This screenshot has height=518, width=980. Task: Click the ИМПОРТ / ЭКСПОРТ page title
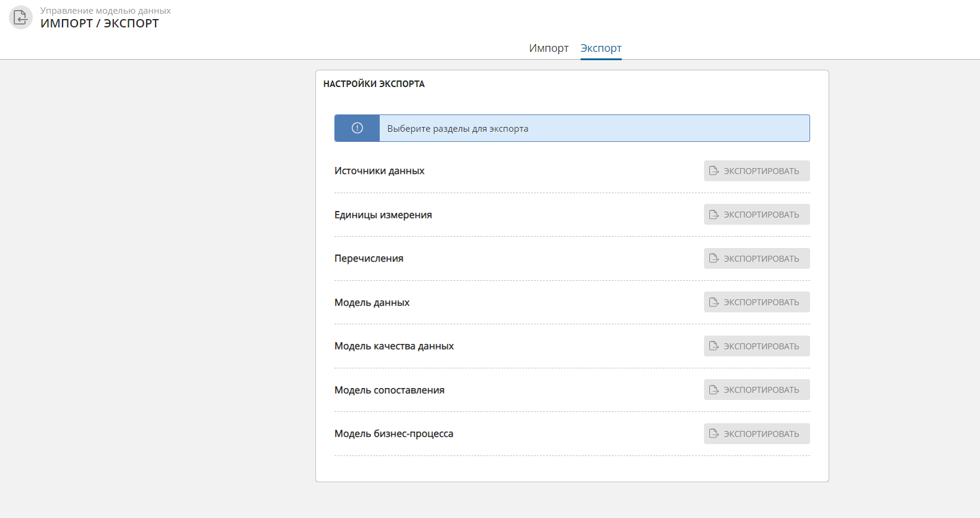click(x=100, y=23)
